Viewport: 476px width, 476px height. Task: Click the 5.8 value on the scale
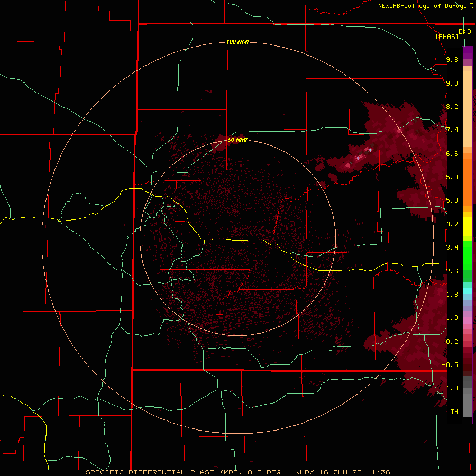pos(452,177)
